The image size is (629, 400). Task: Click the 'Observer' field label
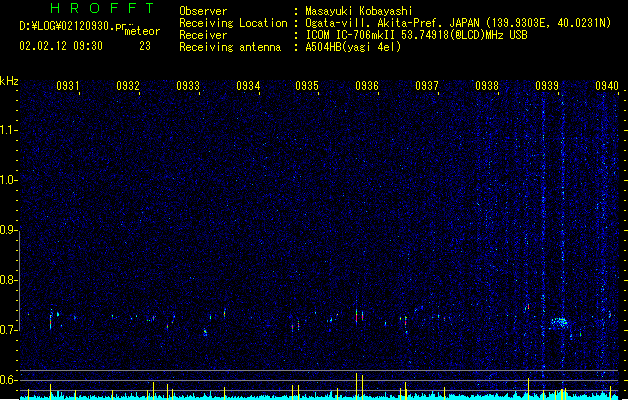[203, 11]
